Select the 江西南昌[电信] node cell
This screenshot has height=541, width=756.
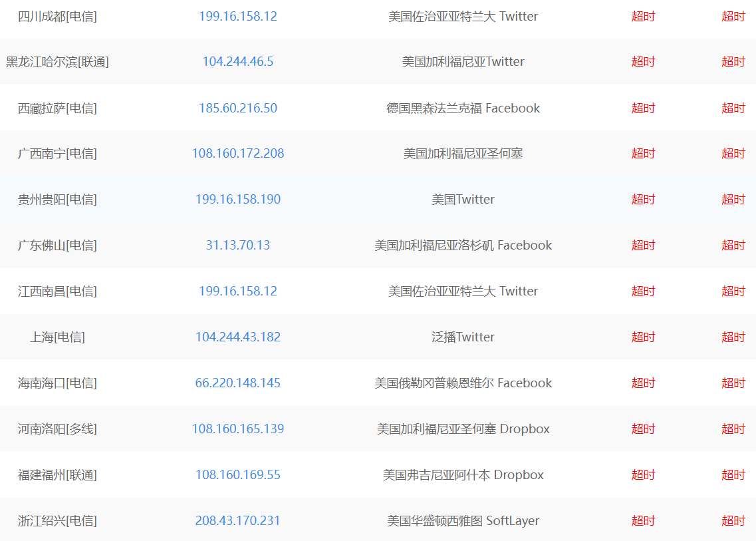tap(57, 291)
